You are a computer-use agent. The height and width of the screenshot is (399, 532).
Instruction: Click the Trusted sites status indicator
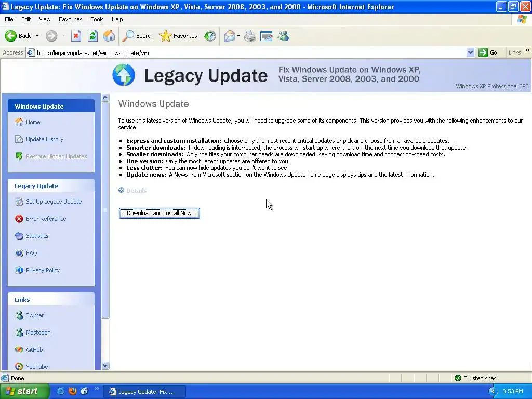[476, 378]
